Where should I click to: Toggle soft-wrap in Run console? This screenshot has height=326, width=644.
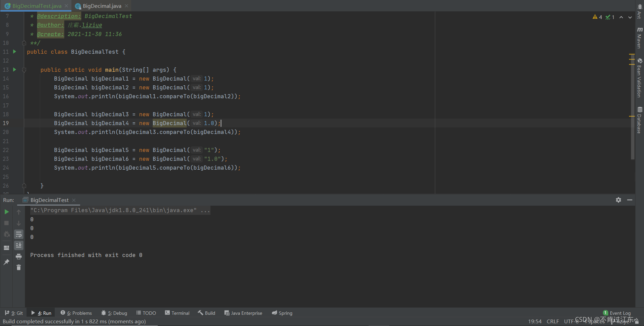(x=19, y=234)
